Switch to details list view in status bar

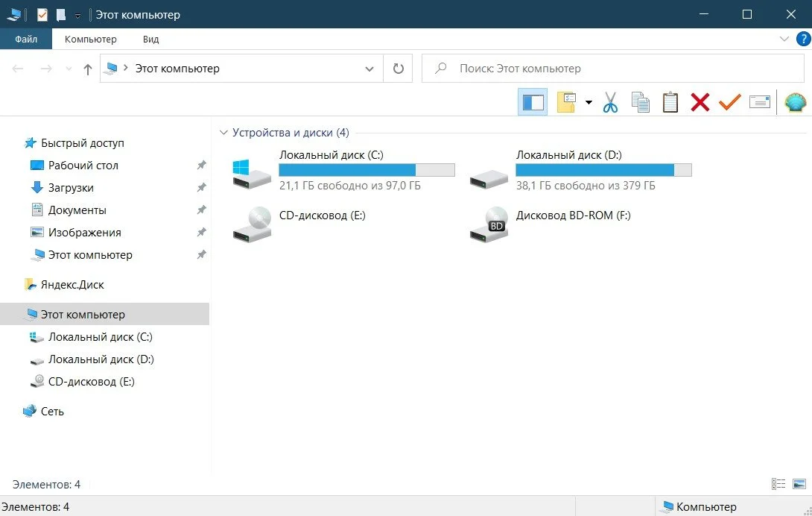pos(778,484)
